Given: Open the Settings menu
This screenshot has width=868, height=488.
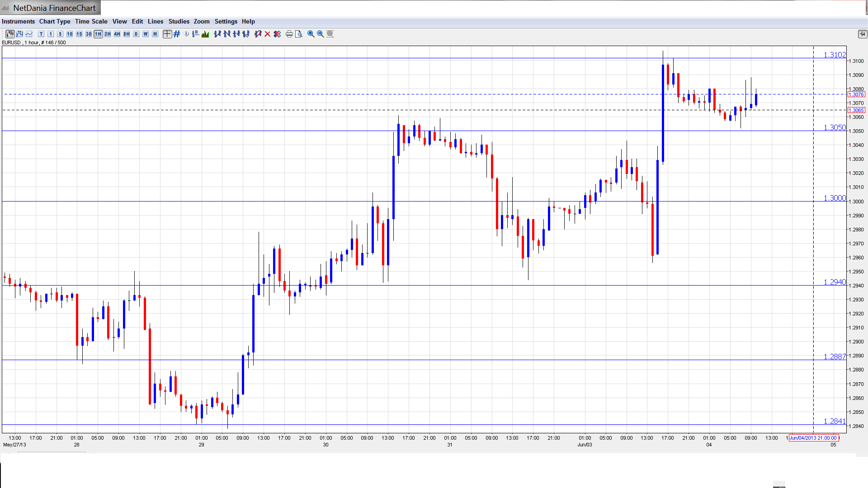Looking at the screenshot, I should point(226,21).
